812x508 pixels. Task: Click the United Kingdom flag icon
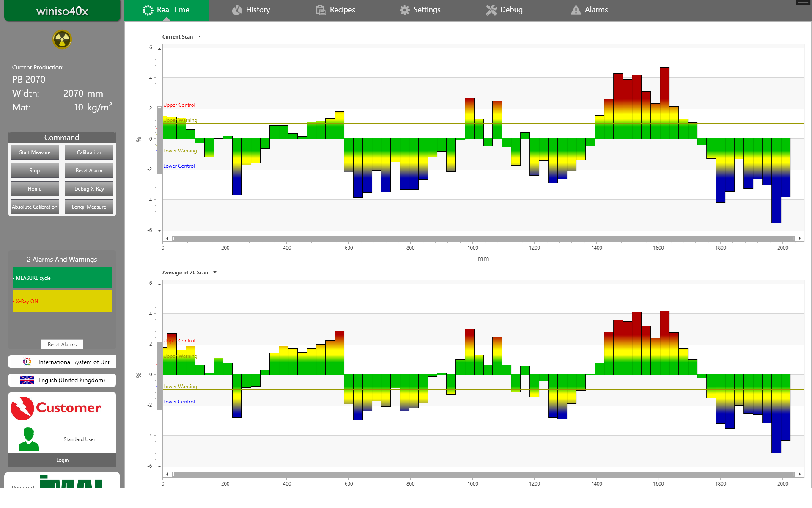click(27, 380)
